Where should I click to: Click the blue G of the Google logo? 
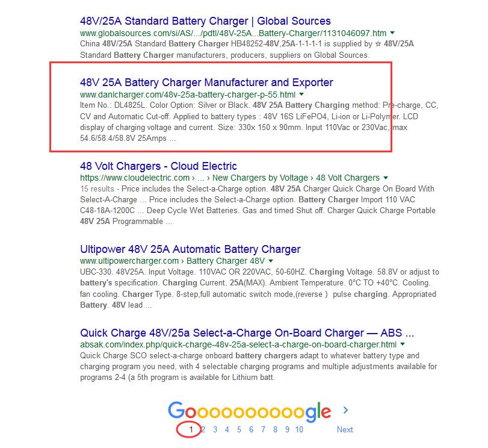click(x=176, y=410)
